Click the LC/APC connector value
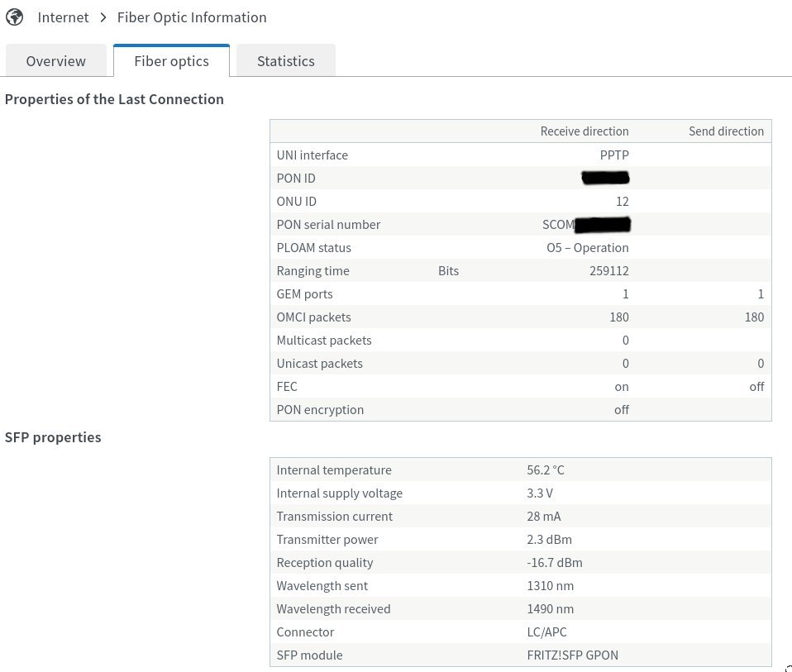Screen dimensions: 792x672 [548, 632]
